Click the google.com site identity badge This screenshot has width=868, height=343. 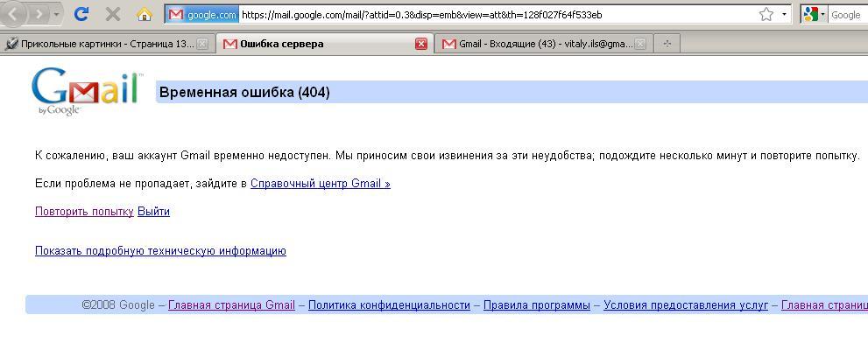pyautogui.click(x=202, y=15)
